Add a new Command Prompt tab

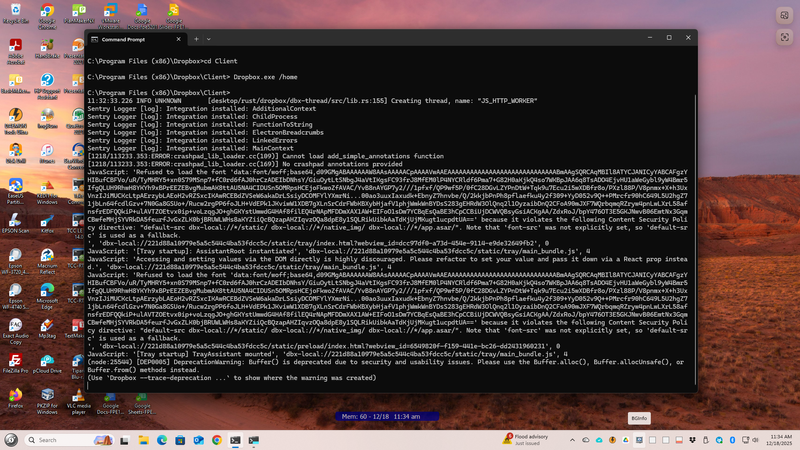coord(194,38)
